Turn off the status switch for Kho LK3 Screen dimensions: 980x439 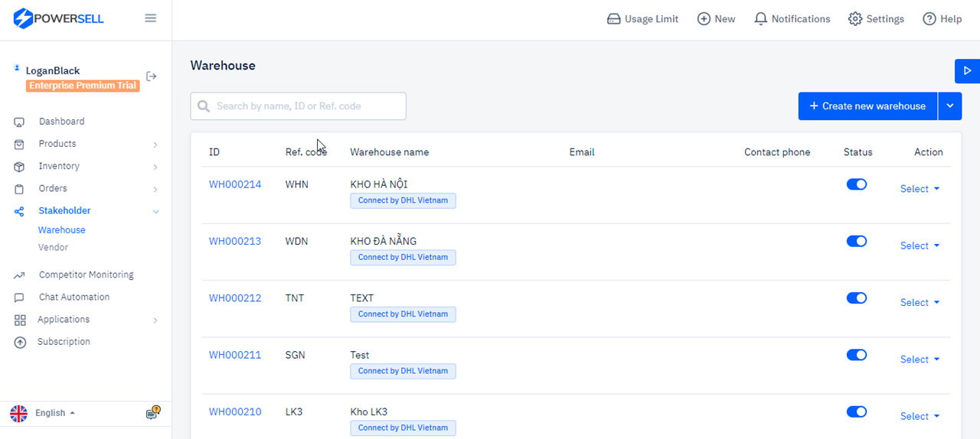[x=857, y=411]
